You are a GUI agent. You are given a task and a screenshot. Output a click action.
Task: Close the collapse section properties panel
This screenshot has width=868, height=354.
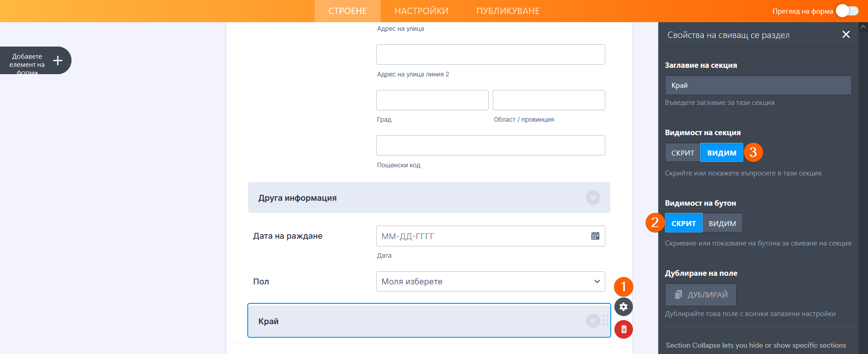(x=846, y=35)
